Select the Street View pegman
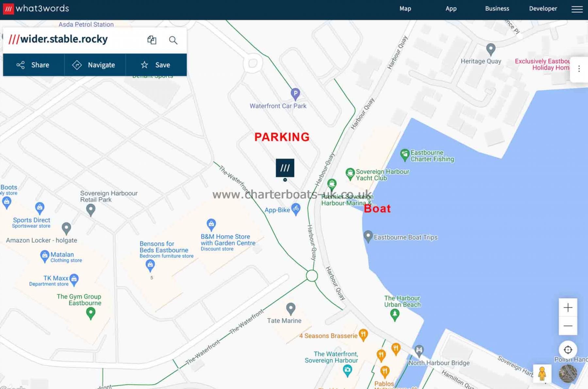Viewport: 588px width, 389px height. coord(542,374)
